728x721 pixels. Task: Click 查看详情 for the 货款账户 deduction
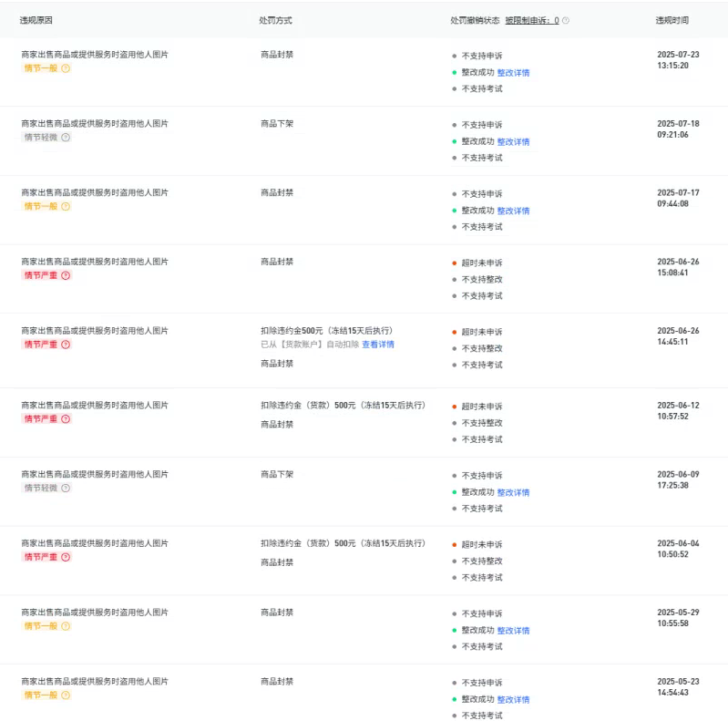[x=378, y=345]
